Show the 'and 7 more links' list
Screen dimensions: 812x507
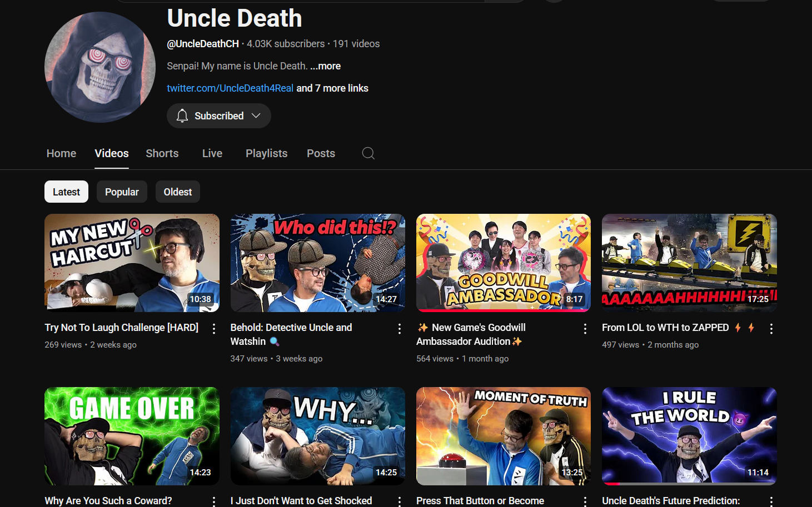coord(332,88)
